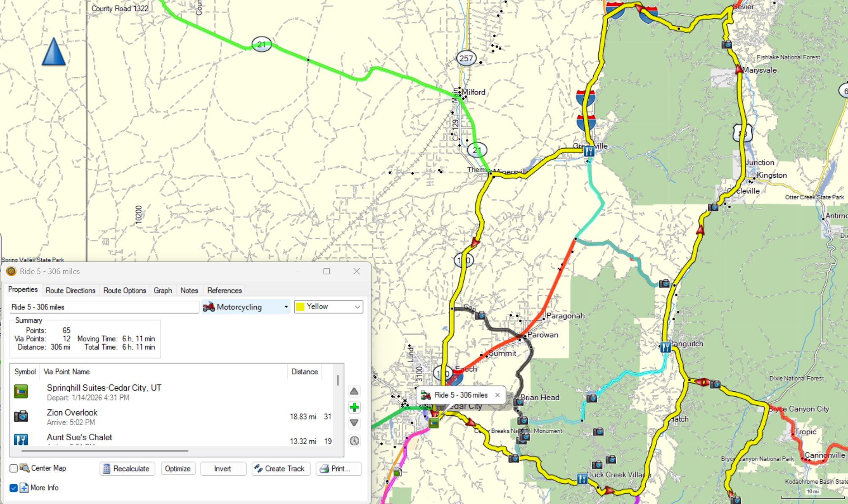848x504 pixels.
Task: Click the Invert button
Action: tap(223, 469)
